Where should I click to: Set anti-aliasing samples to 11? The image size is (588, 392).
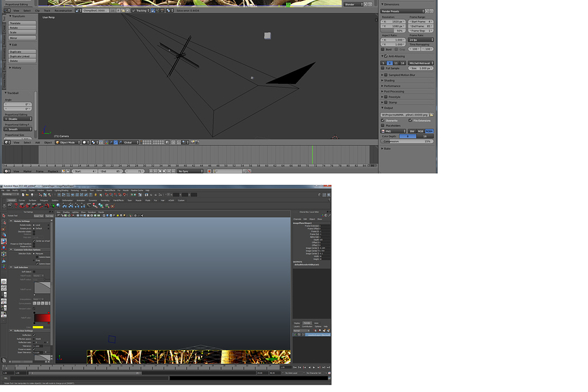pos(396,63)
